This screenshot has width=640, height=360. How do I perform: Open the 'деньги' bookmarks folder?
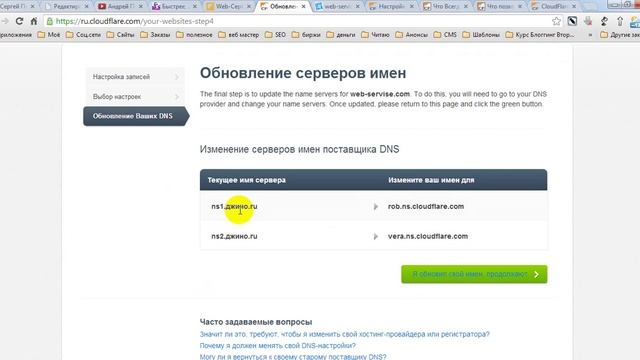point(341,35)
